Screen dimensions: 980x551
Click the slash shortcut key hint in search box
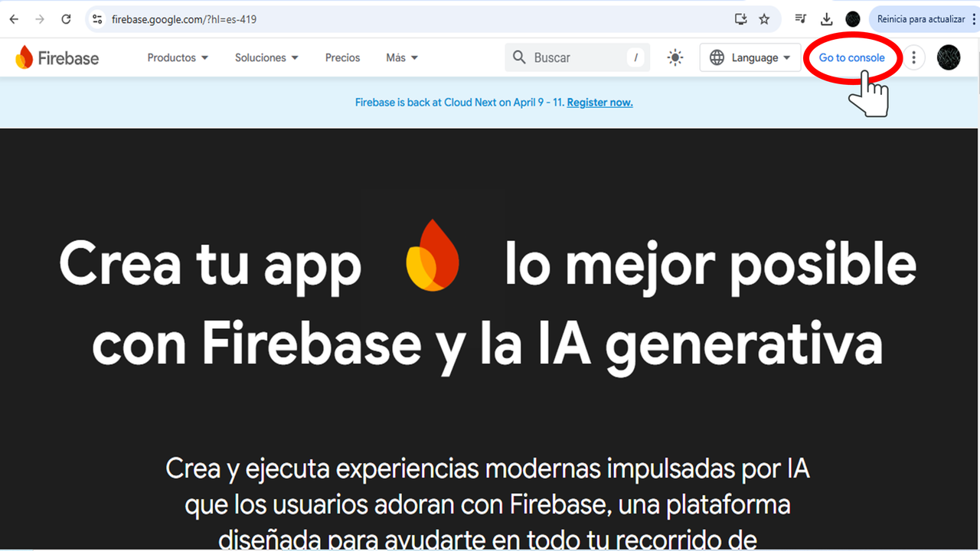(x=635, y=57)
